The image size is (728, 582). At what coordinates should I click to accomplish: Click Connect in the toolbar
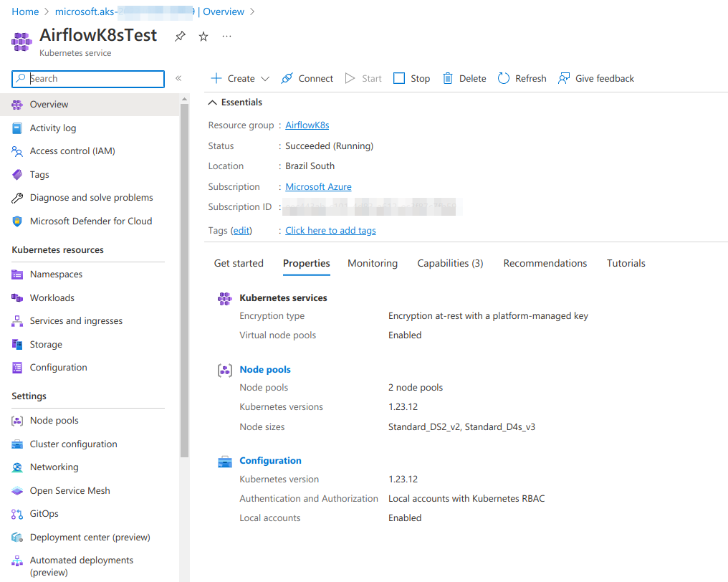(307, 79)
